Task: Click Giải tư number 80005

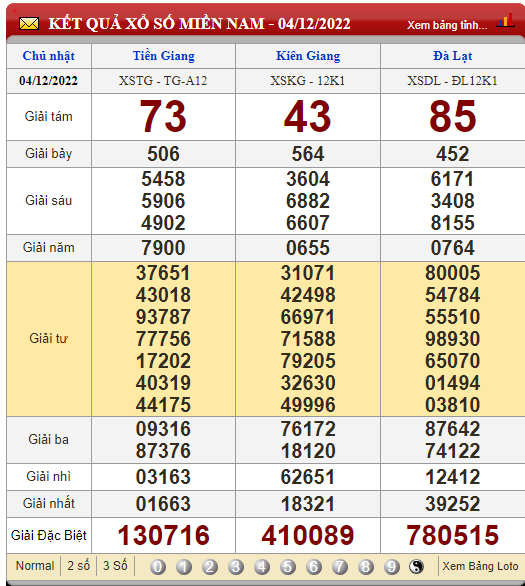Action: (x=453, y=273)
